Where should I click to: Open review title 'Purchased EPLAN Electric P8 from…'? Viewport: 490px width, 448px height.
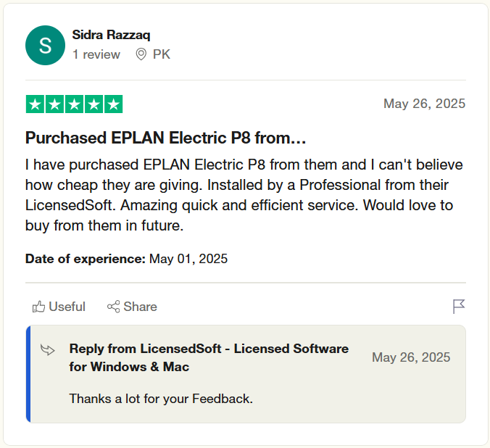[165, 138]
